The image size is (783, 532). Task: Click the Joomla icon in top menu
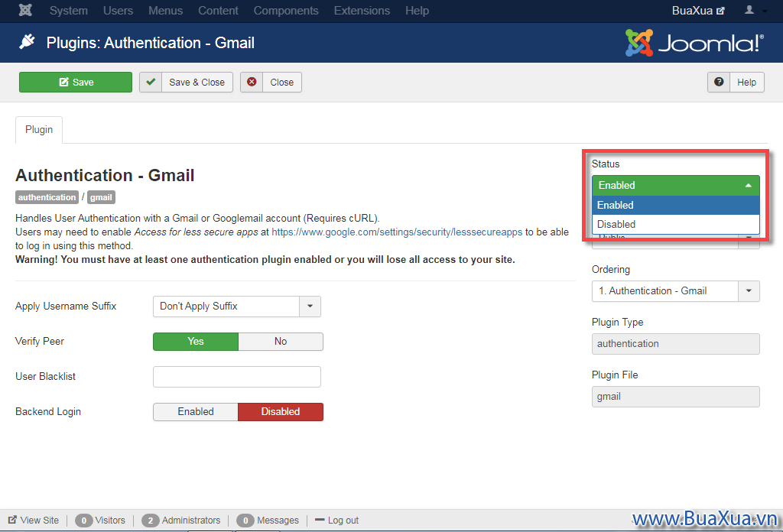click(25, 10)
